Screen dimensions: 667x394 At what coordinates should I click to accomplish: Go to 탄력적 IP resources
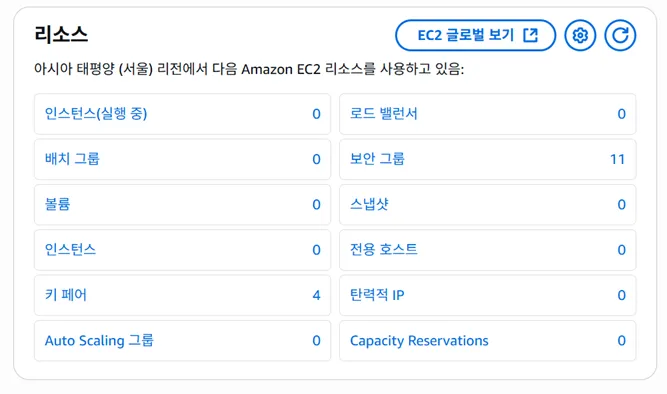377,295
